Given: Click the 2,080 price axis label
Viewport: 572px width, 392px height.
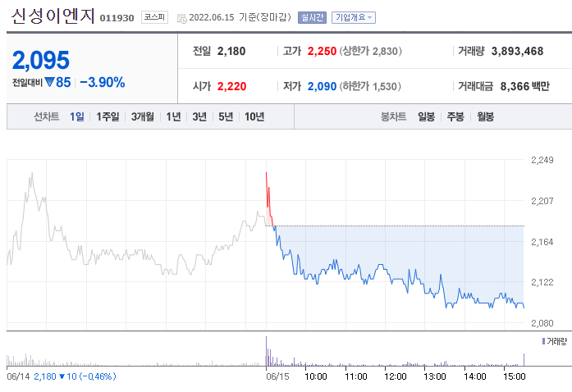Looking at the screenshot, I should pos(542,323).
